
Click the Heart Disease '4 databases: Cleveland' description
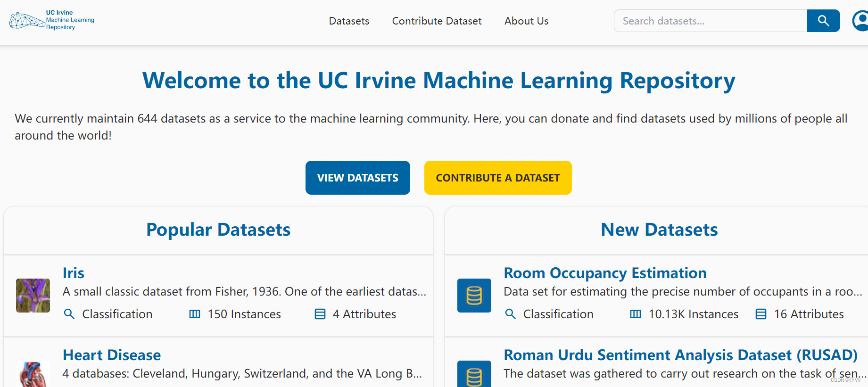tap(242, 374)
